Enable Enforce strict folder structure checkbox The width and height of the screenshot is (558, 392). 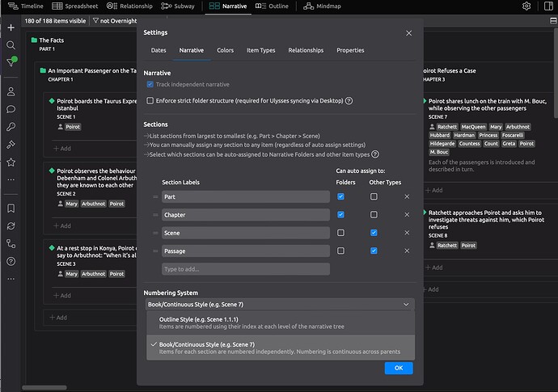coord(150,101)
